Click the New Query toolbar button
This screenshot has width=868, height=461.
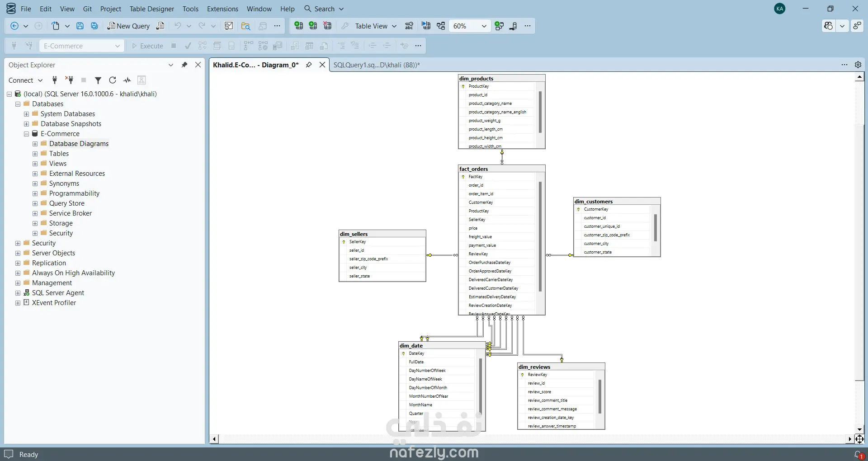coord(128,26)
